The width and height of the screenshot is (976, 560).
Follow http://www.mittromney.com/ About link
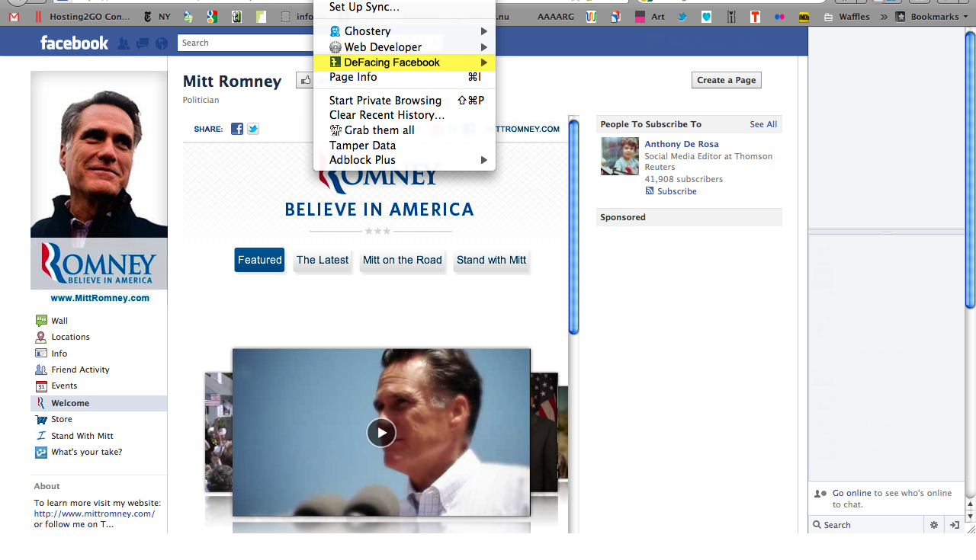click(x=95, y=514)
